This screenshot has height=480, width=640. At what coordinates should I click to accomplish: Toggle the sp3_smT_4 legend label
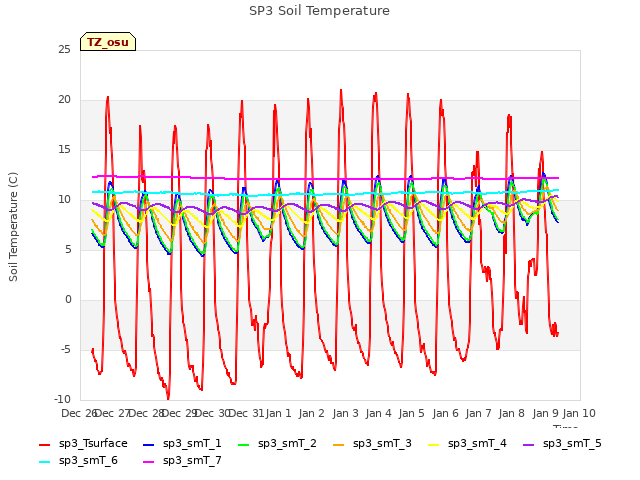click(x=477, y=444)
